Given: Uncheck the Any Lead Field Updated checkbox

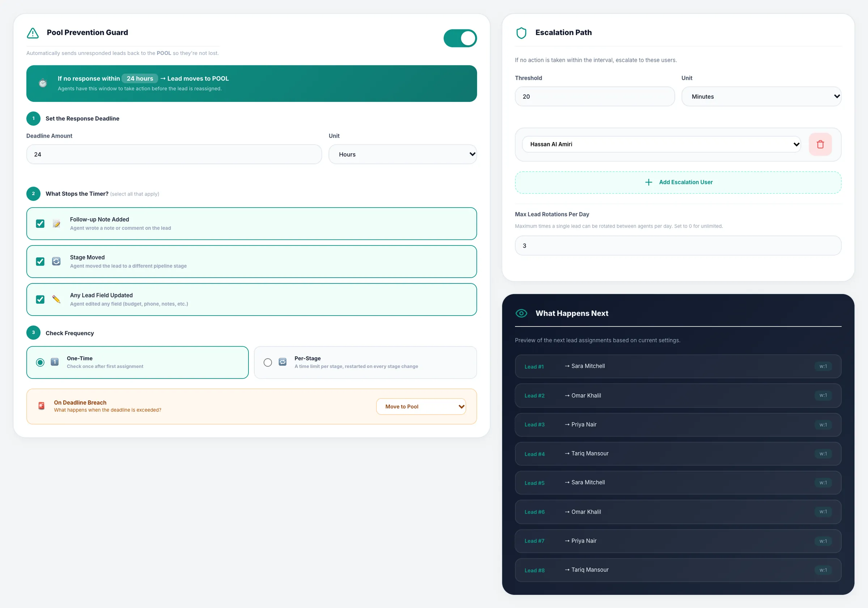Looking at the screenshot, I should pyautogui.click(x=40, y=299).
